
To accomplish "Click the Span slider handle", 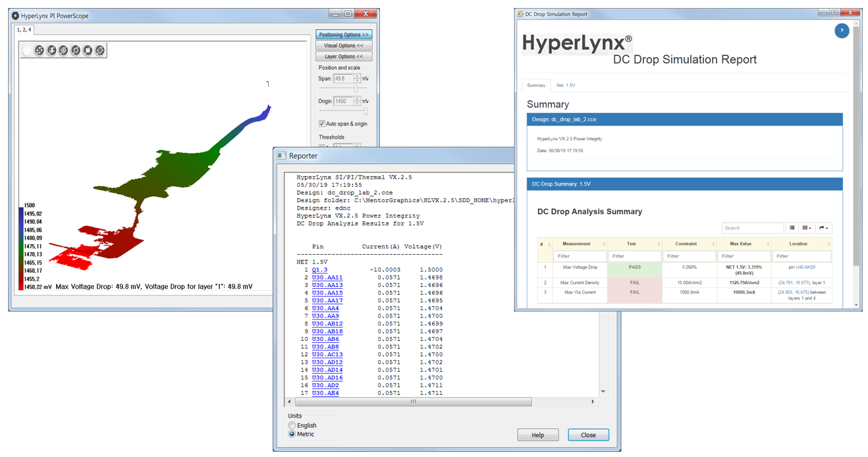I will [356, 89].
